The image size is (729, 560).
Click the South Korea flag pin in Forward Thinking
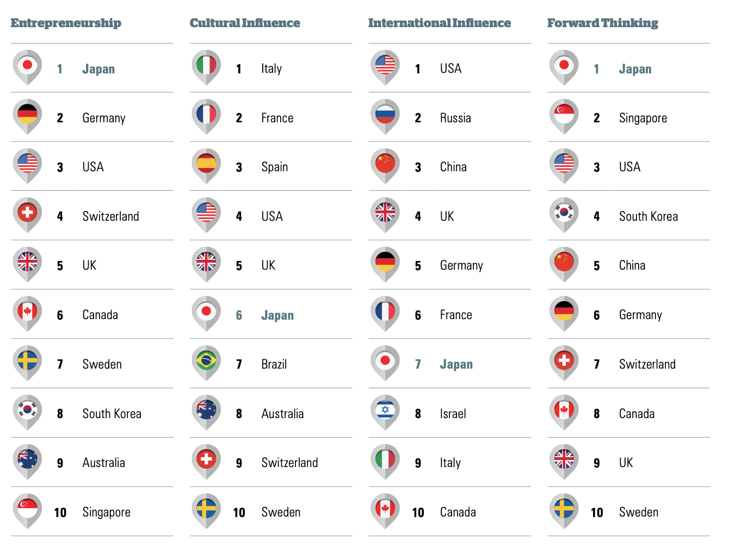click(x=564, y=215)
